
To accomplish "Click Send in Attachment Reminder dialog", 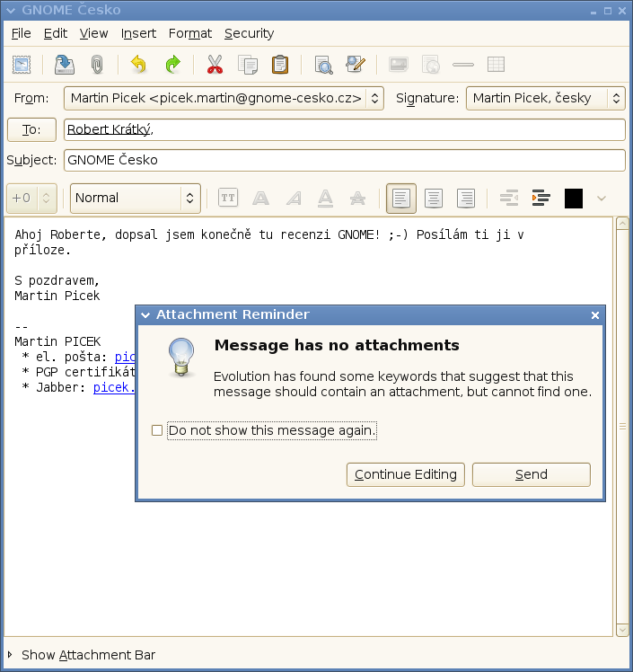I will pos(531,474).
